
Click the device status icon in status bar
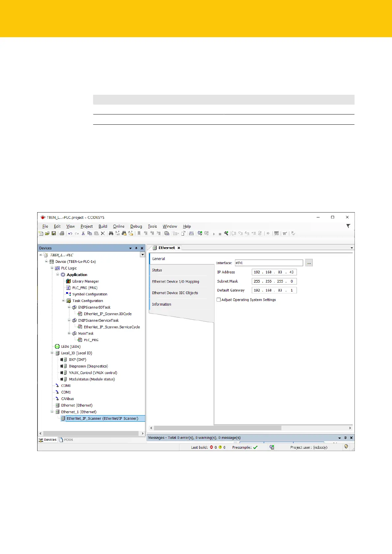(272, 447)
